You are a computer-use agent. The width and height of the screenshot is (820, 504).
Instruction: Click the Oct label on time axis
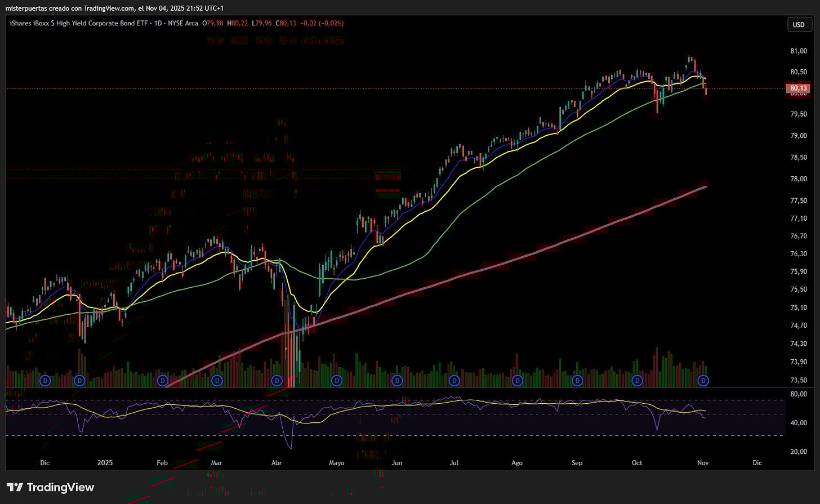637,463
